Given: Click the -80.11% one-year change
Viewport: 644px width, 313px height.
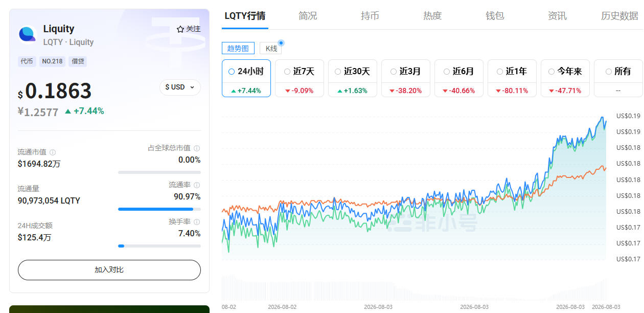Looking at the screenshot, I should tap(513, 91).
